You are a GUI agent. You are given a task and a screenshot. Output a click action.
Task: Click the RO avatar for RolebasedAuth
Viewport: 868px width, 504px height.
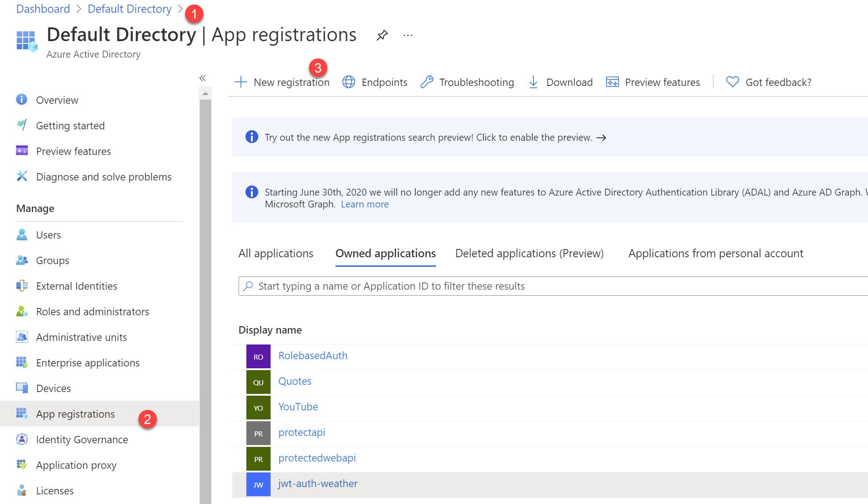(258, 356)
